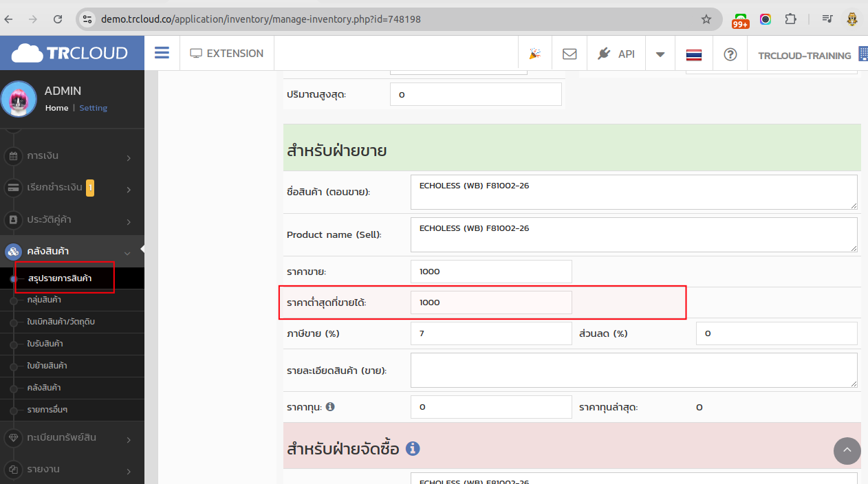Image resolution: width=868 pixels, height=484 pixels.
Task: Go back with browser back arrow
Action: pyautogui.click(x=9, y=19)
